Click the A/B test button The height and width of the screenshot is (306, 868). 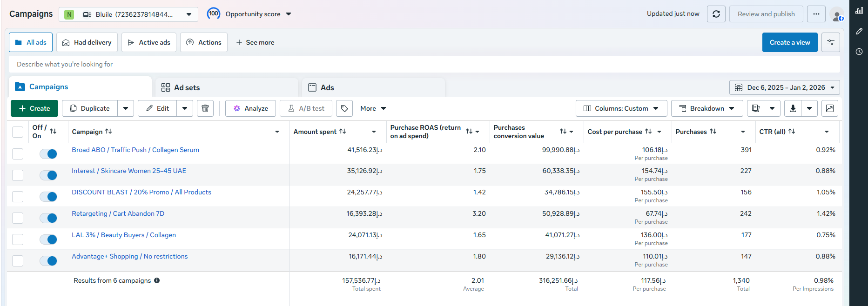pyautogui.click(x=306, y=108)
